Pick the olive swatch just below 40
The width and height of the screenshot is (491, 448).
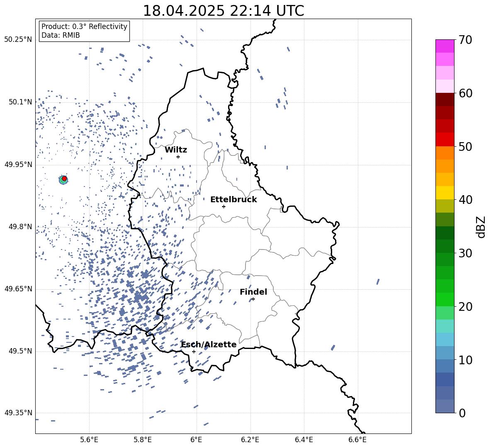(445, 206)
